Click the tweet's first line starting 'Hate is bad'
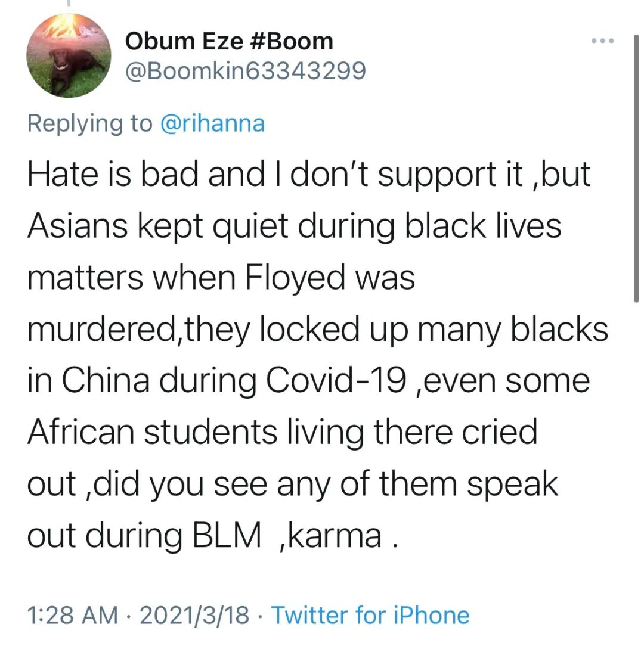The image size is (644, 649). 309,174
